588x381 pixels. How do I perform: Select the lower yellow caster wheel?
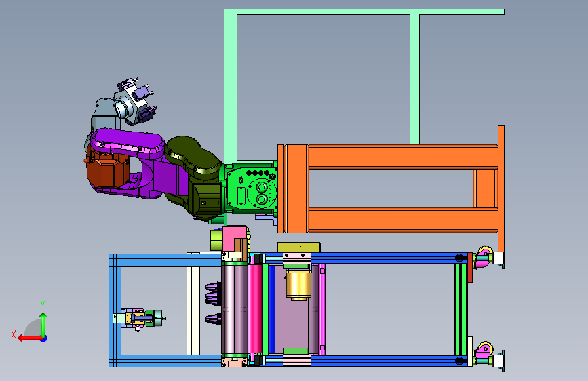click(485, 349)
